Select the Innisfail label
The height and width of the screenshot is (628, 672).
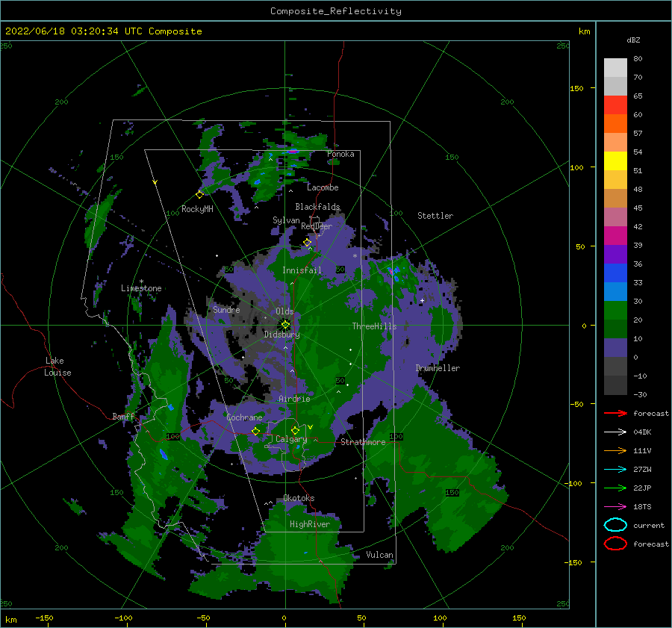tap(302, 270)
